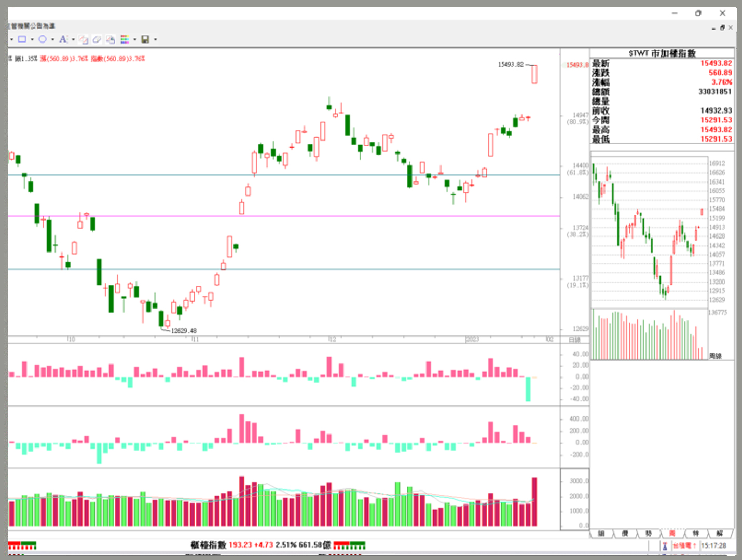742x560 pixels.
Task: Click the save floppy disk icon
Action: 145,39
